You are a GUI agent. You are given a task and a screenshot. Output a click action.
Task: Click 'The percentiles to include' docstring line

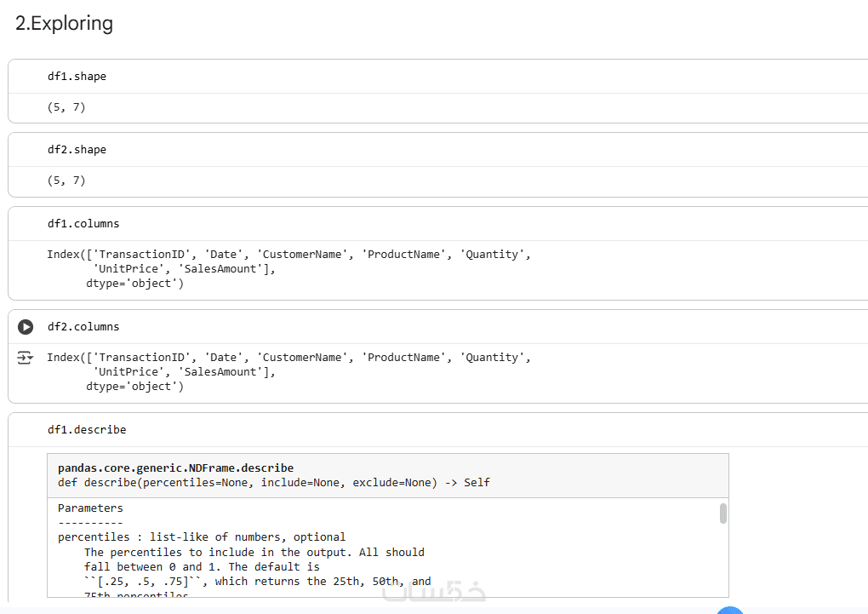[254, 553]
